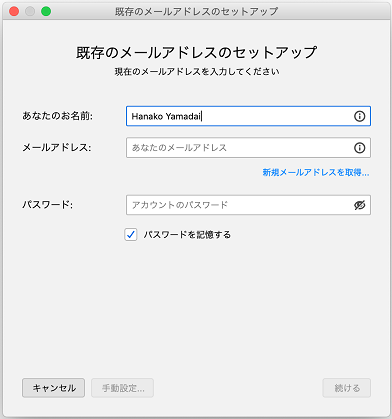Click the キャンセル button
The height and width of the screenshot is (419, 392).
[x=54, y=388]
